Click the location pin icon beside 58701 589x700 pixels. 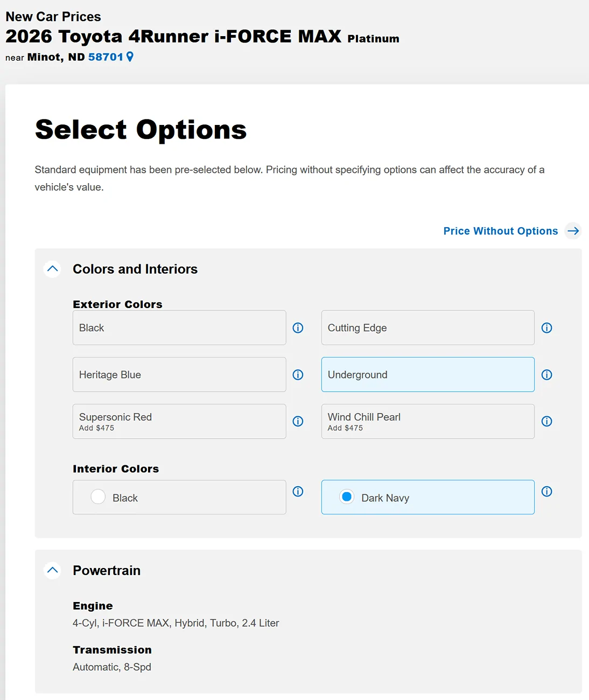pos(130,57)
